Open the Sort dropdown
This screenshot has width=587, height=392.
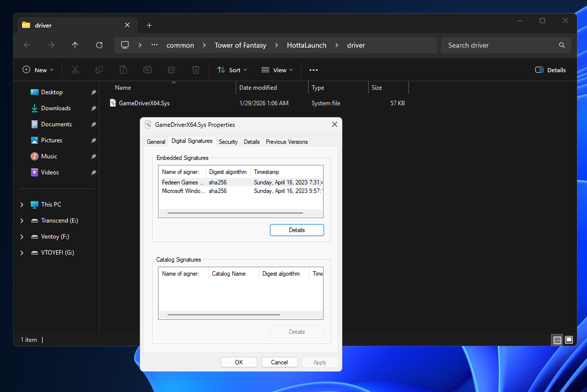(x=232, y=70)
